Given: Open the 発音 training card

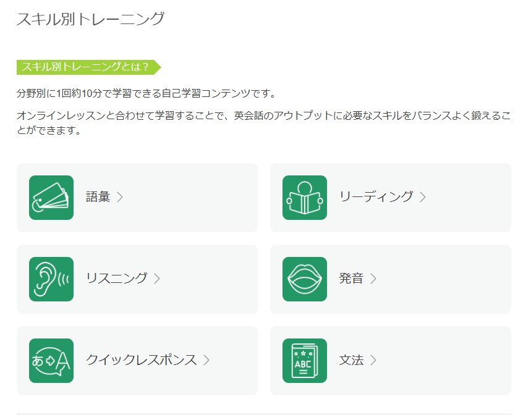Looking at the screenshot, I should point(390,279).
